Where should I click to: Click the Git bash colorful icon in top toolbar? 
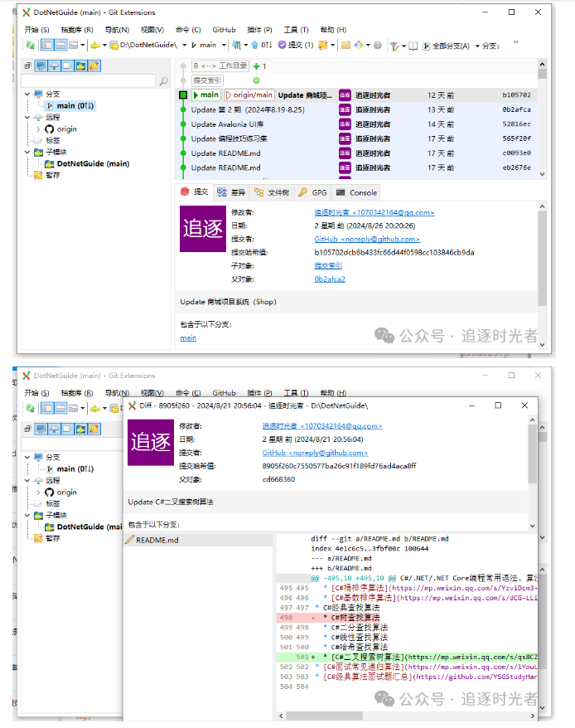click(x=358, y=45)
